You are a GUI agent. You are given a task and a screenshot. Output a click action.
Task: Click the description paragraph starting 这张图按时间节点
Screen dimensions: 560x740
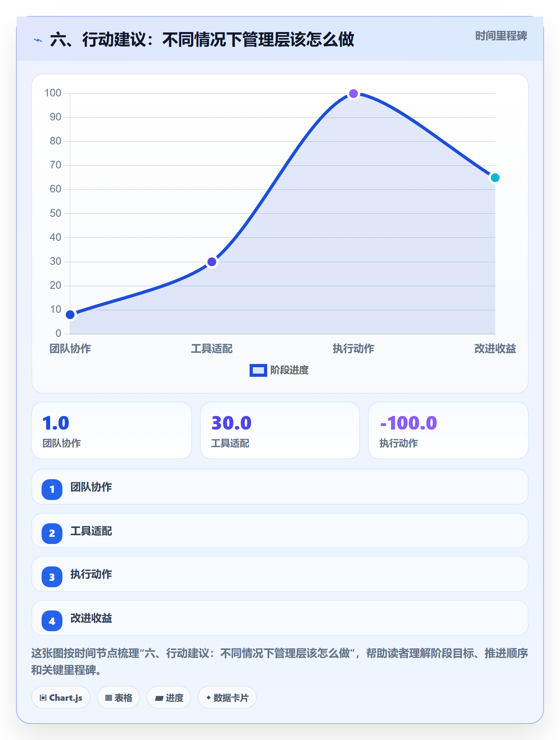(280, 662)
